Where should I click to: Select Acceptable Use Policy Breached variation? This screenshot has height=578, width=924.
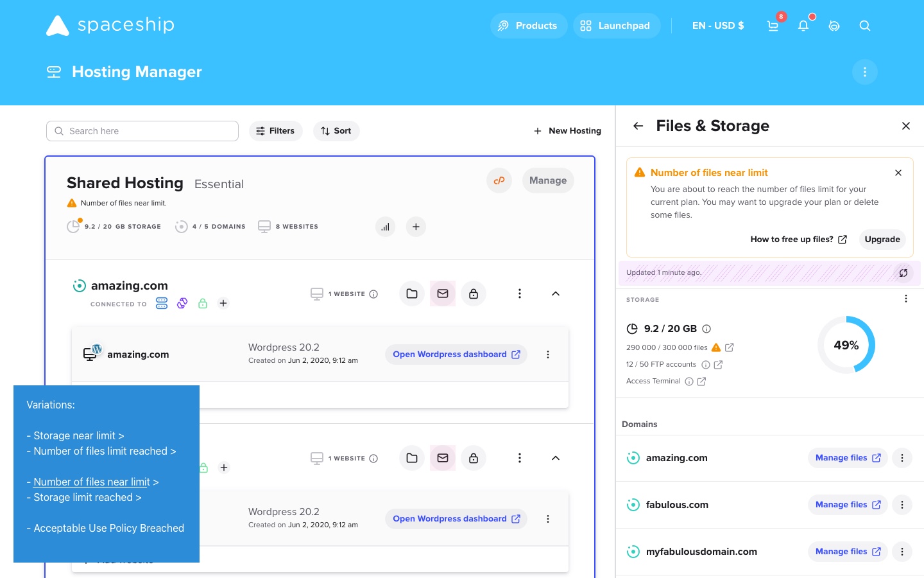[105, 528]
